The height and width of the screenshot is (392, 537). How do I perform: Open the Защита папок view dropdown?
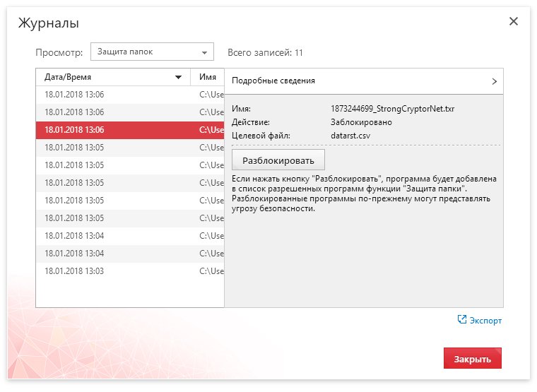pos(152,52)
